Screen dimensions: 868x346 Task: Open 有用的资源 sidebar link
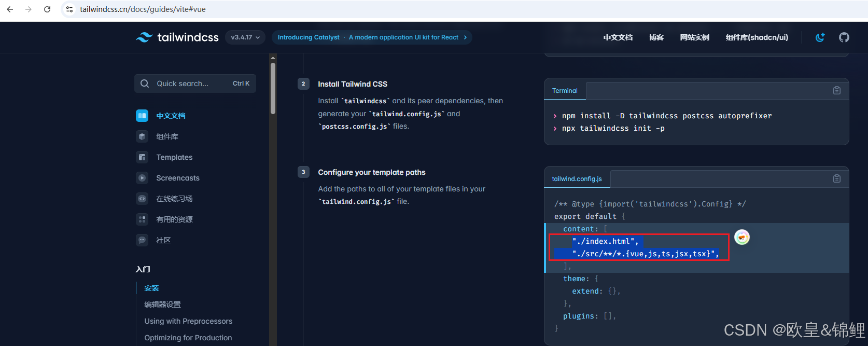pyautogui.click(x=174, y=219)
